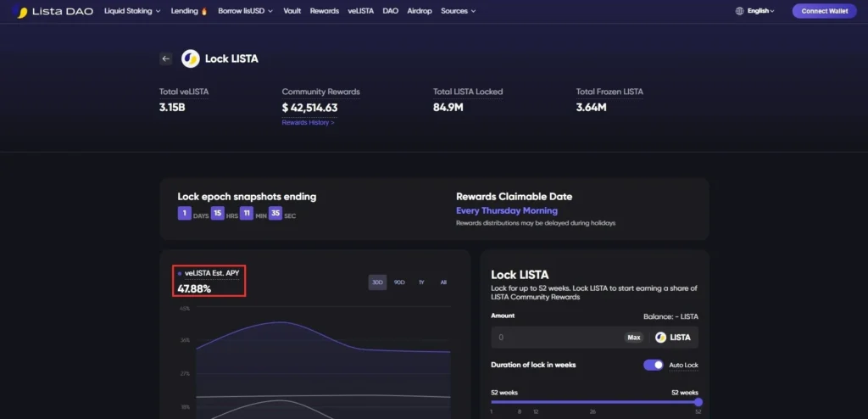Expand the Borrow lisUSD dropdown

(x=245, y=11)
